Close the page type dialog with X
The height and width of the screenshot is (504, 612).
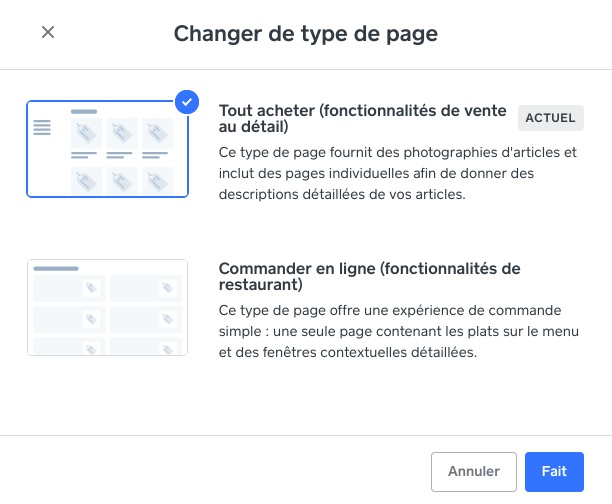click(x=48, y=32)
